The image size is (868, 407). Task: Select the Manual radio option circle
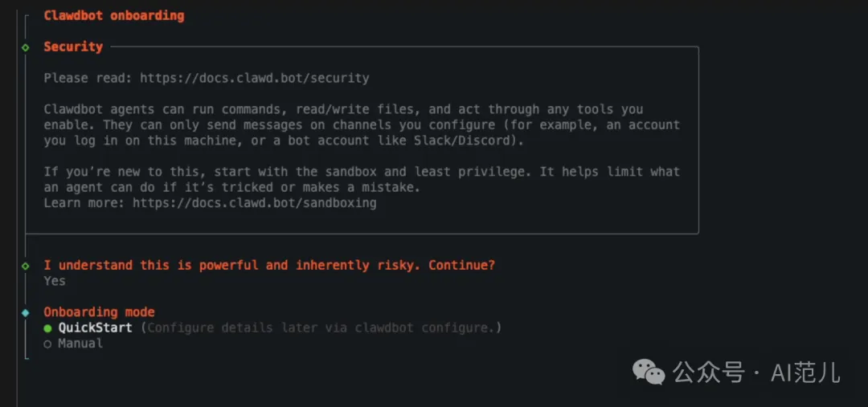pyautogui.click(x=48, y=344)
